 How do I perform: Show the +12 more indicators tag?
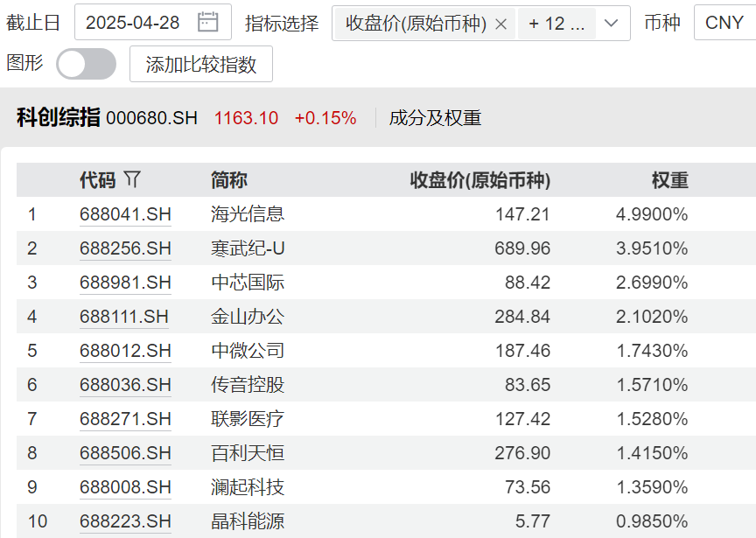click(556, 23)
